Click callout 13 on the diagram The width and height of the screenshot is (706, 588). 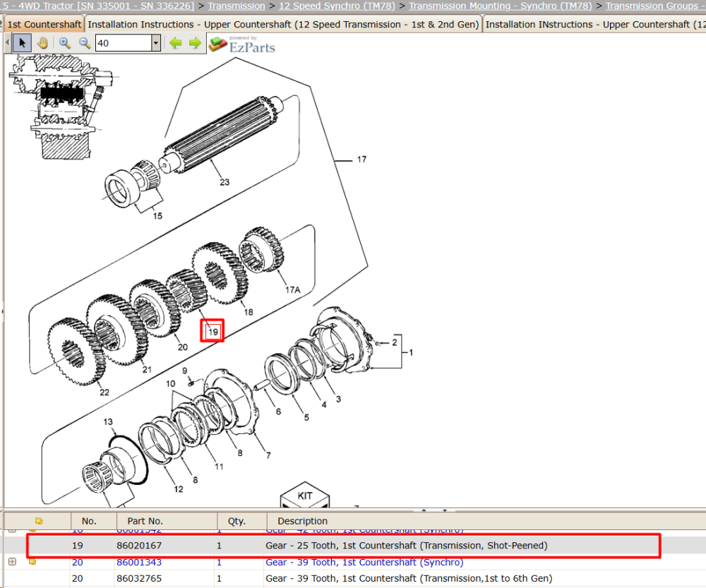(108, 422)
